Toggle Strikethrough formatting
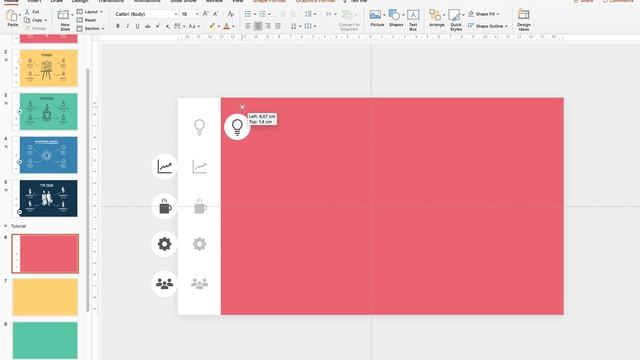 (147, 26)
